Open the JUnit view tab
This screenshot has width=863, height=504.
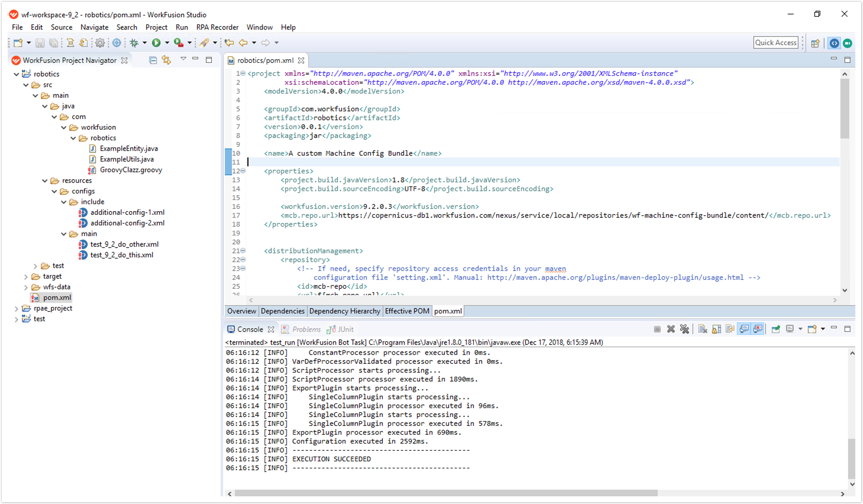click(x=340, y=329)
